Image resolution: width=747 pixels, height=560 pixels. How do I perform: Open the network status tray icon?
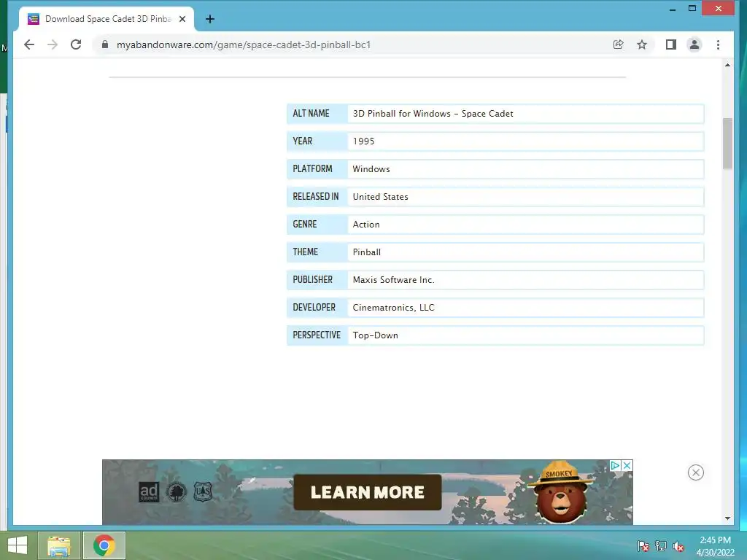(x=661, y=546)
